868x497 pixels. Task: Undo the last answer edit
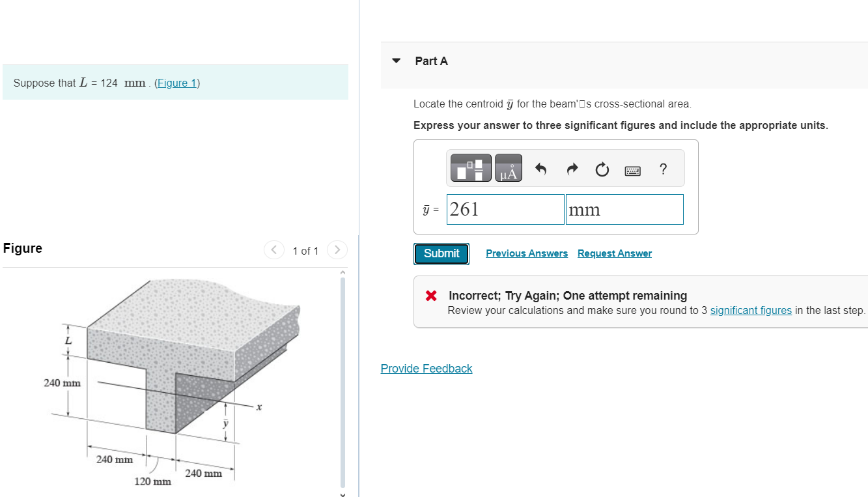(540, 169)
